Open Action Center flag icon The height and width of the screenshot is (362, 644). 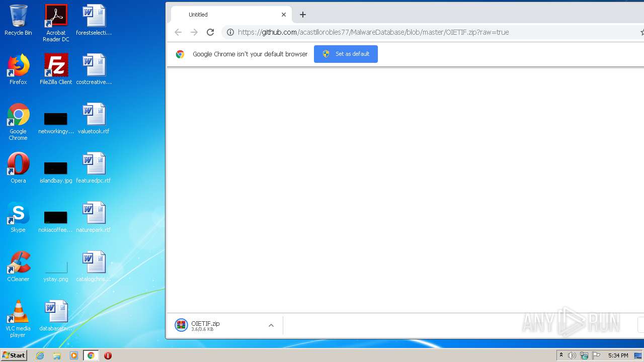(x=596, y=355)
